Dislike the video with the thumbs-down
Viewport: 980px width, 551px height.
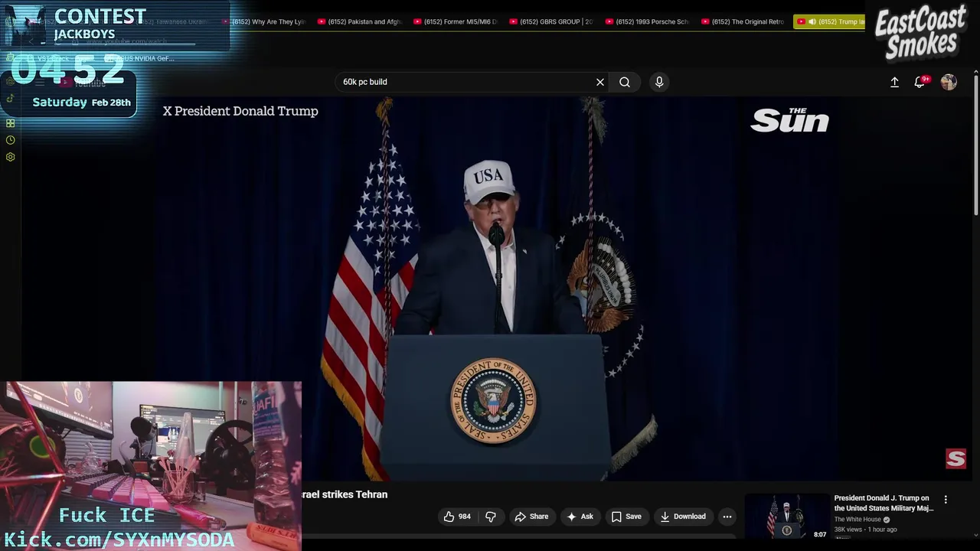(x=491, y=517)
